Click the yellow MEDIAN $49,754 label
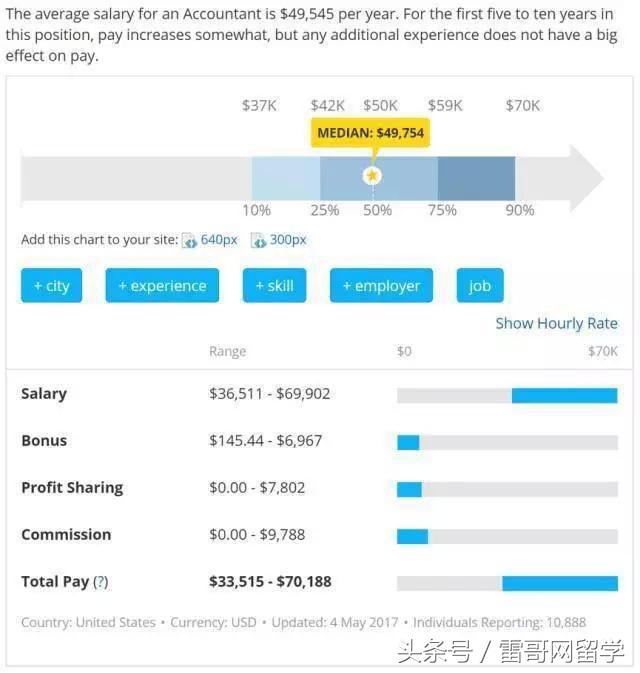 coord(370,133)
